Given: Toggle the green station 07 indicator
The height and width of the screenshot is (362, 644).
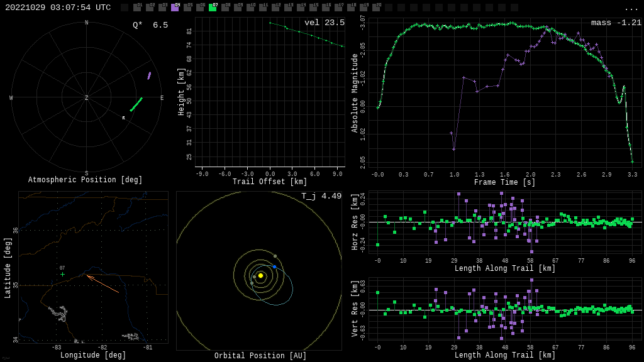Looking at the screenshot, I should (213, 8).
